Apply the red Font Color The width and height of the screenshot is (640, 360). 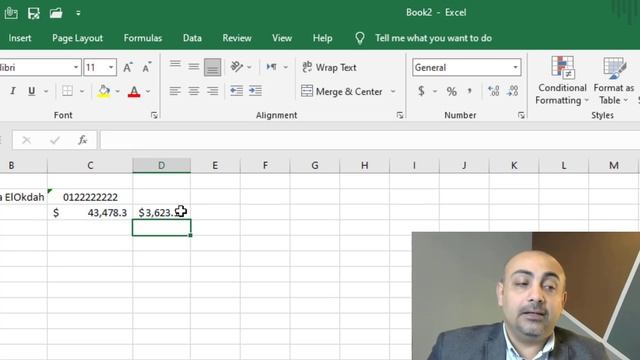134,91
